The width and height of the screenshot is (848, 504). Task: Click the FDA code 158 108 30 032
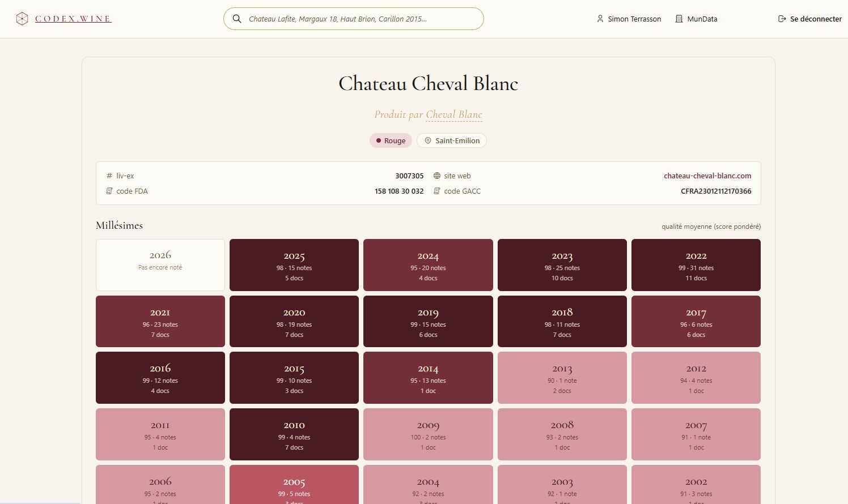pyautogui.click(x=399, y=191)
